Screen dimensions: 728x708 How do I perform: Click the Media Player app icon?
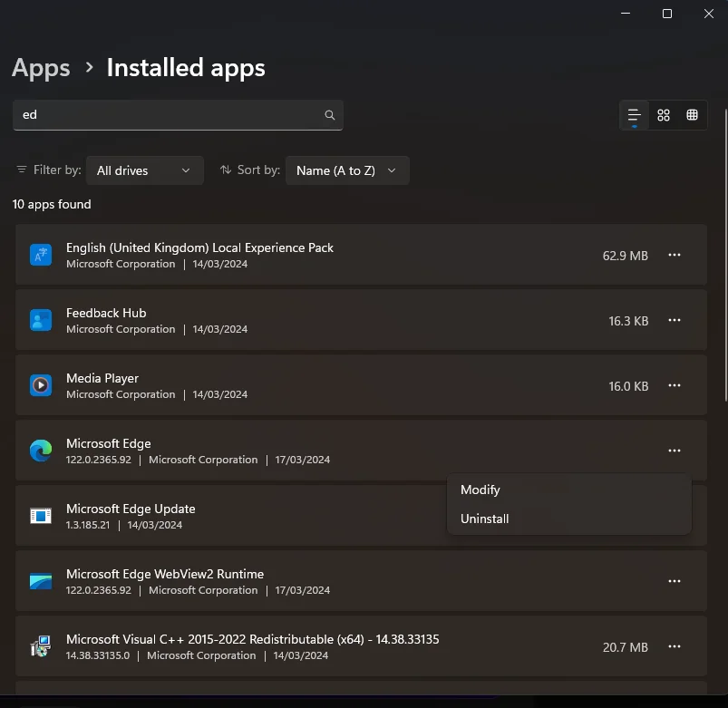pyautogui.click(x=41, y=385)
